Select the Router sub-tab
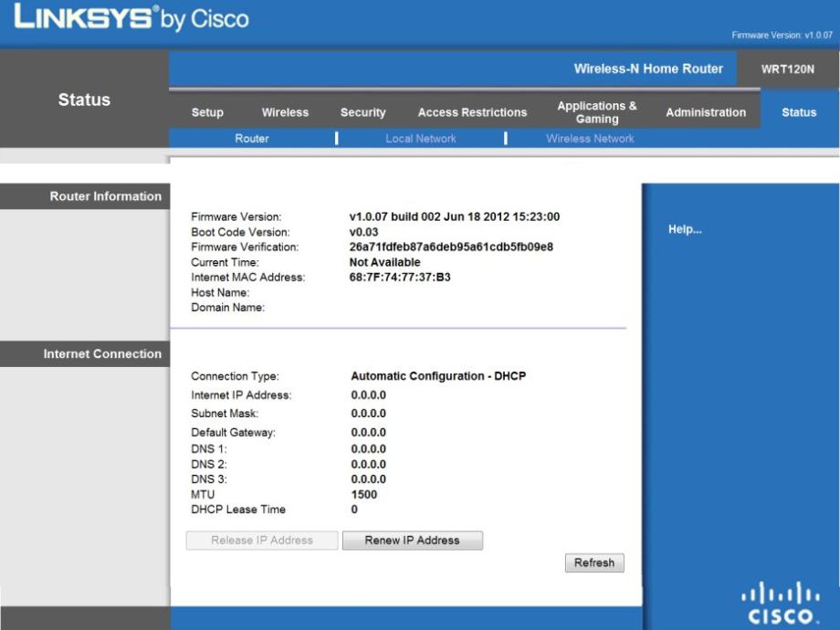This screenshot has width=840, height=630. [252, 139]
